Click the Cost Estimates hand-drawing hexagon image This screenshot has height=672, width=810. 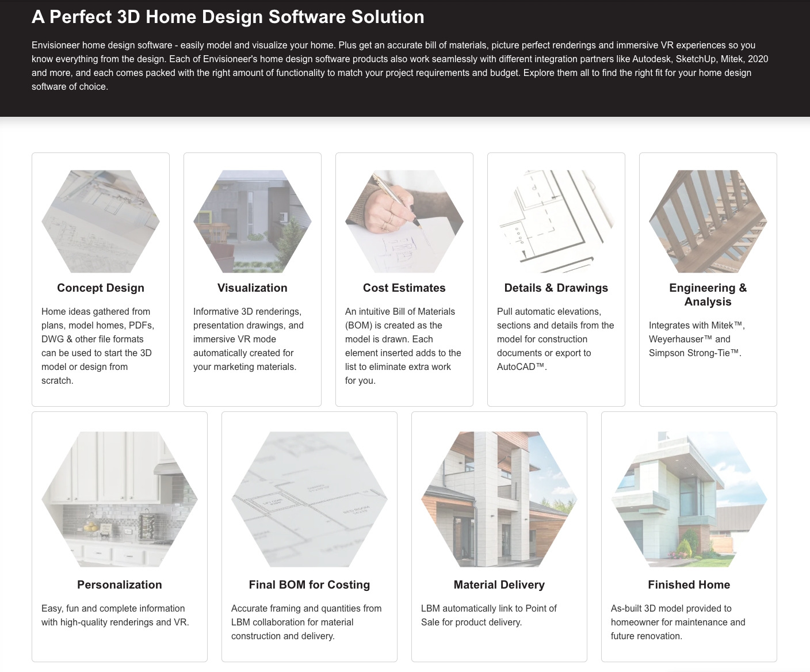[x=404, y=221]
